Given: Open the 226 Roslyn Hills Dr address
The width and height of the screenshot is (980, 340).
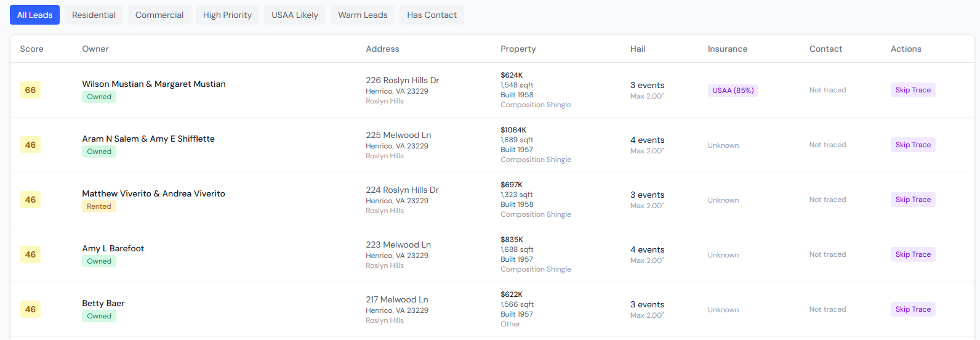Looking at the screenshot, I should pos(402,80).
